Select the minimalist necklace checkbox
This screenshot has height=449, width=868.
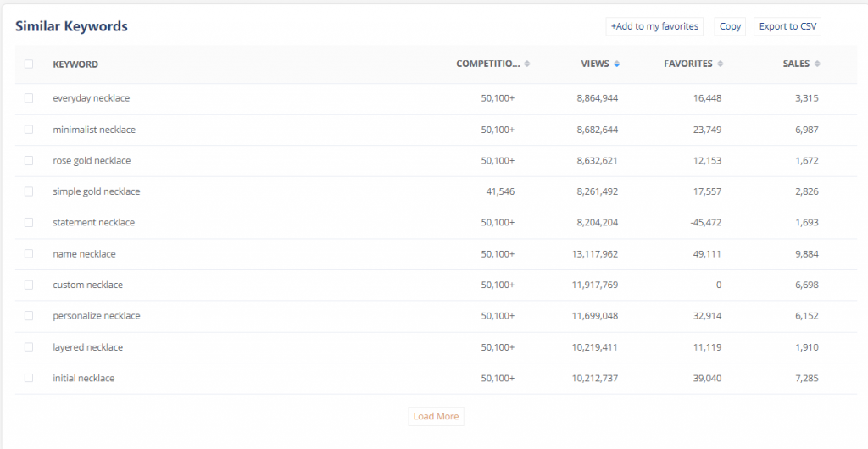[x=29, y=130]
